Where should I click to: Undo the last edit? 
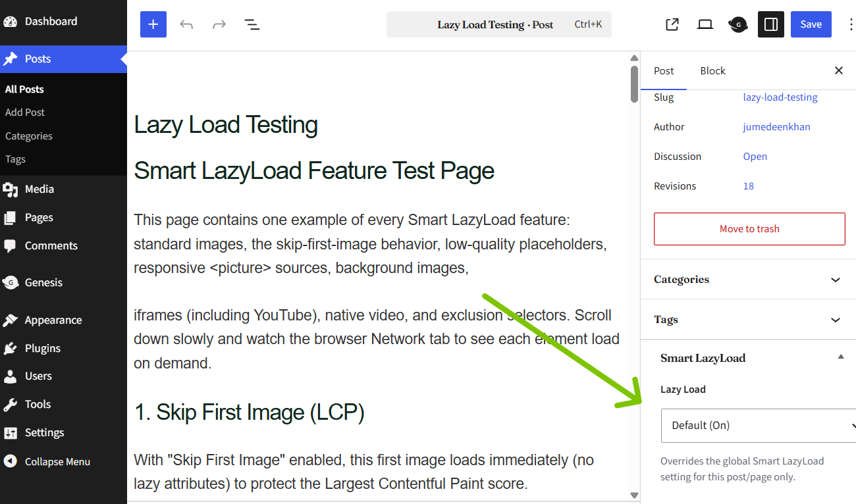[186, 24]
